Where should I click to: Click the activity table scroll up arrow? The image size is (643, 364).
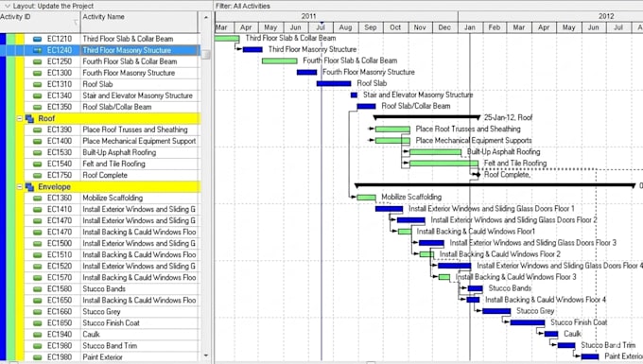click(206, 17)
